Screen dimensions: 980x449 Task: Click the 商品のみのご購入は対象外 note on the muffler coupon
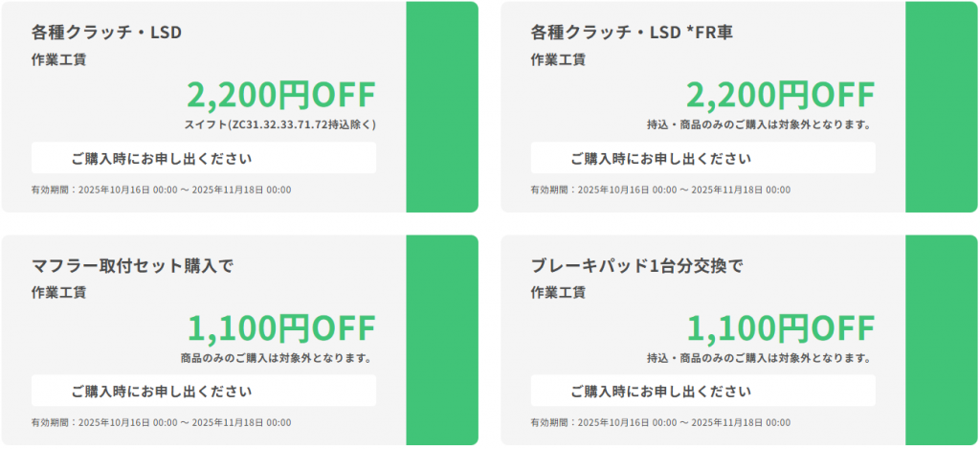click(x=278, y=358)
